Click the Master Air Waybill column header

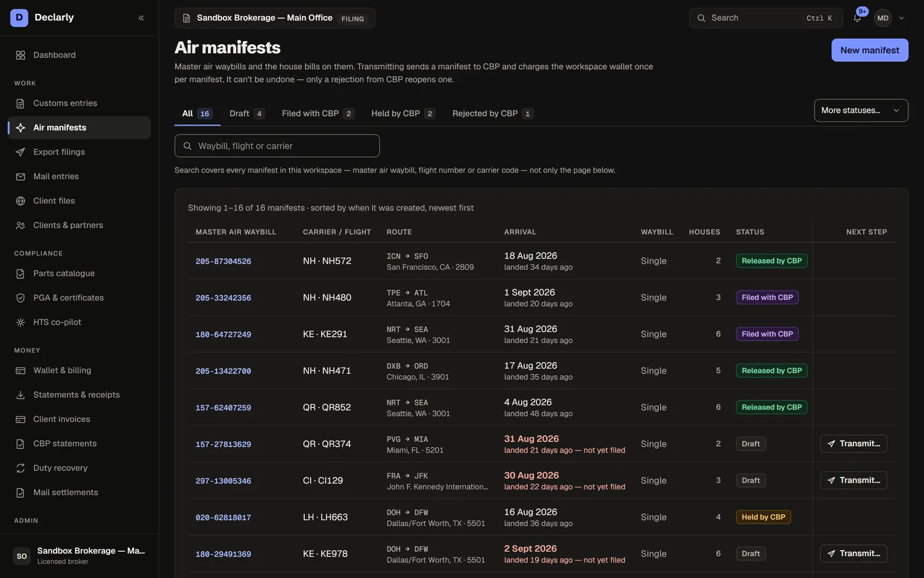click(236, 232)
